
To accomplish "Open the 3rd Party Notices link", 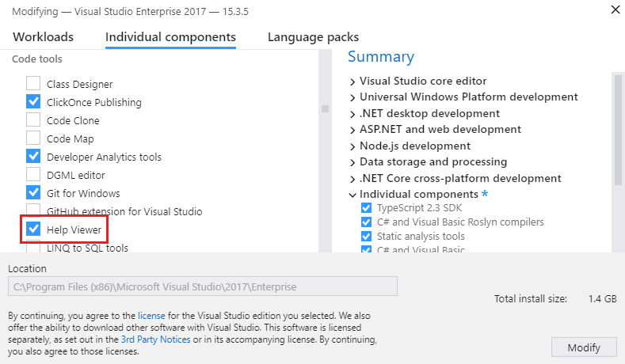I will click(156, 339).
